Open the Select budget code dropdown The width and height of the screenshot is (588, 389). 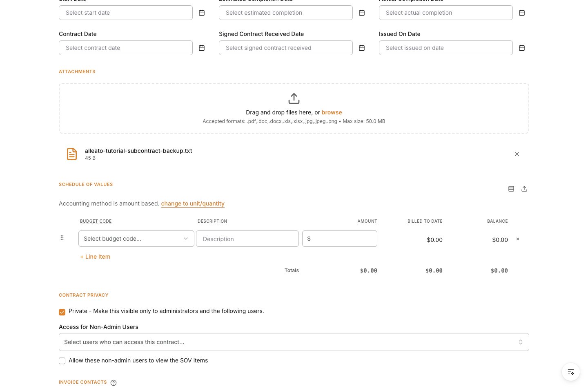click(136, 239)
